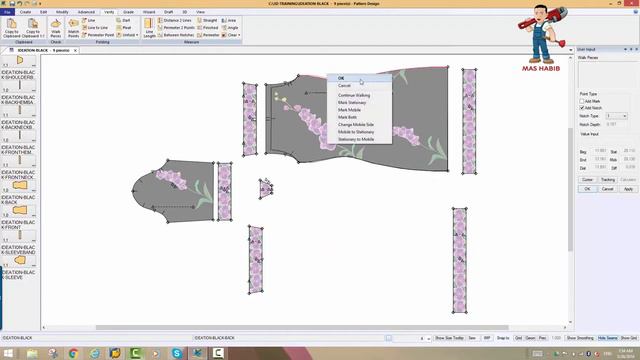Choose the Line to Line tool
Image resolution: width=640 pixels, height=360 pixels.
tap(95, 27)
